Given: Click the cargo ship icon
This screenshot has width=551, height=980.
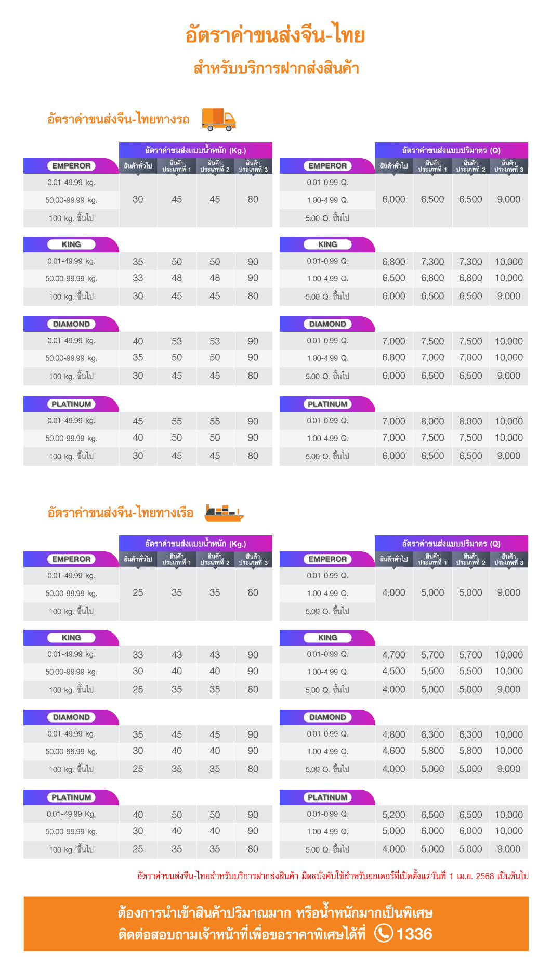Looking at the screenshot, I should click(224, 512).
